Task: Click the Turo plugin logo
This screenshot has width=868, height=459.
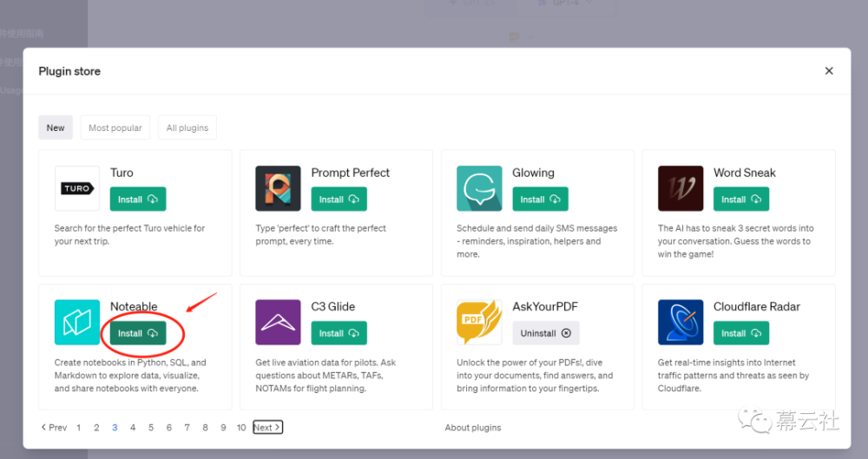Action: pos(77,188)
